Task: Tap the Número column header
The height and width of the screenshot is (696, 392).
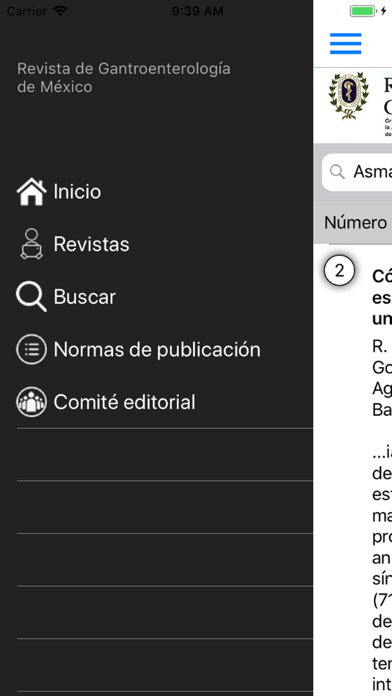Action: (x=355, y=223)
